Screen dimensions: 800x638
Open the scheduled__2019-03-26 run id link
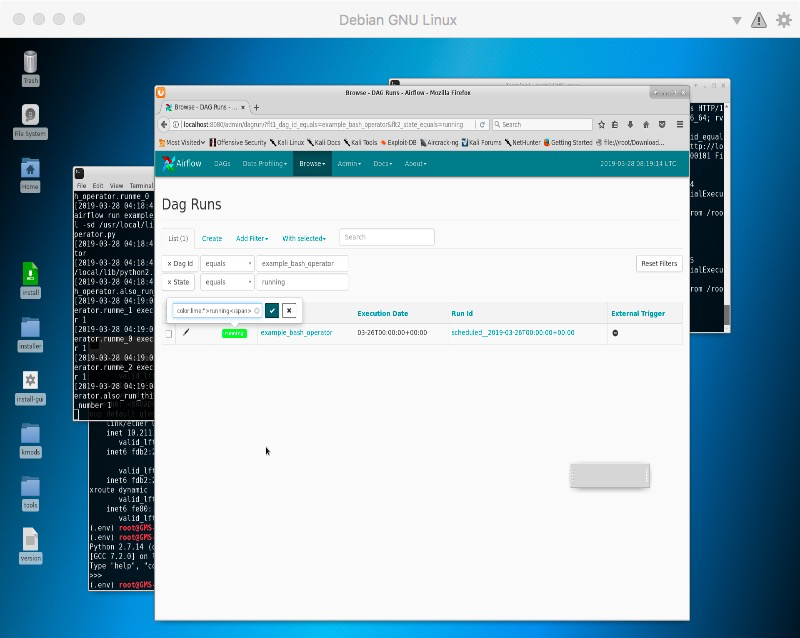(x=513, y=332)
